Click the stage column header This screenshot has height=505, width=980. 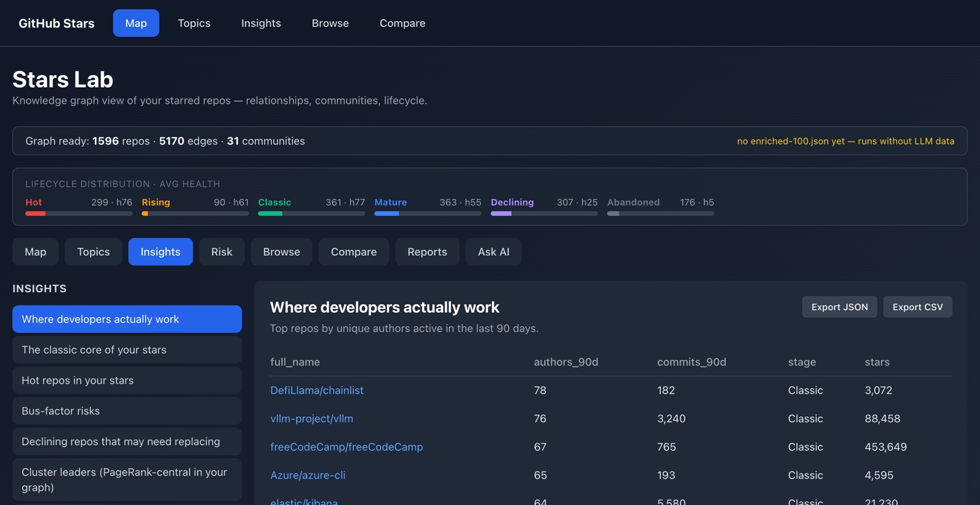(802, 362)
